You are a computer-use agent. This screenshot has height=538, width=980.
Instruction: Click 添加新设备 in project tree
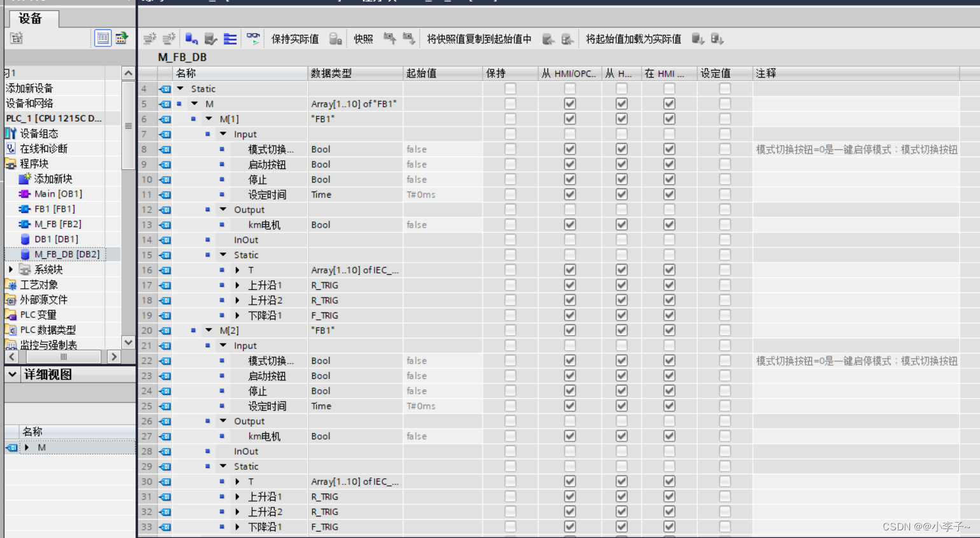click(x=30, y=88)
